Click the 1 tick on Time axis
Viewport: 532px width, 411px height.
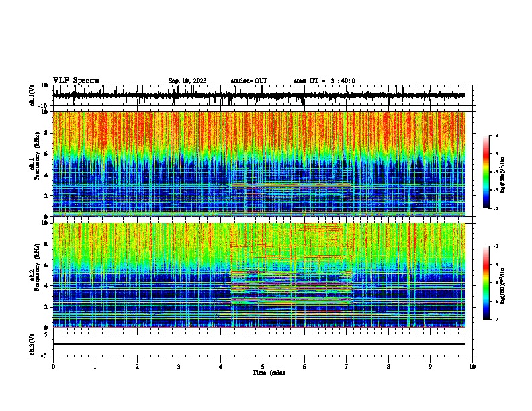[95, 367]
